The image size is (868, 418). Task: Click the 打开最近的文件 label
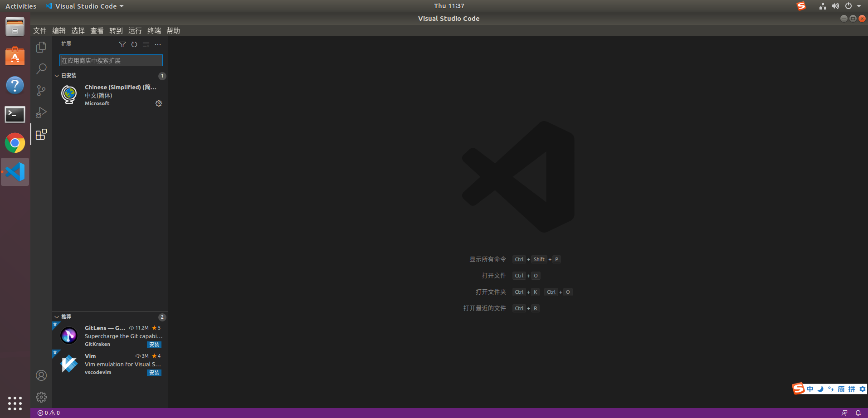(484, 308)
